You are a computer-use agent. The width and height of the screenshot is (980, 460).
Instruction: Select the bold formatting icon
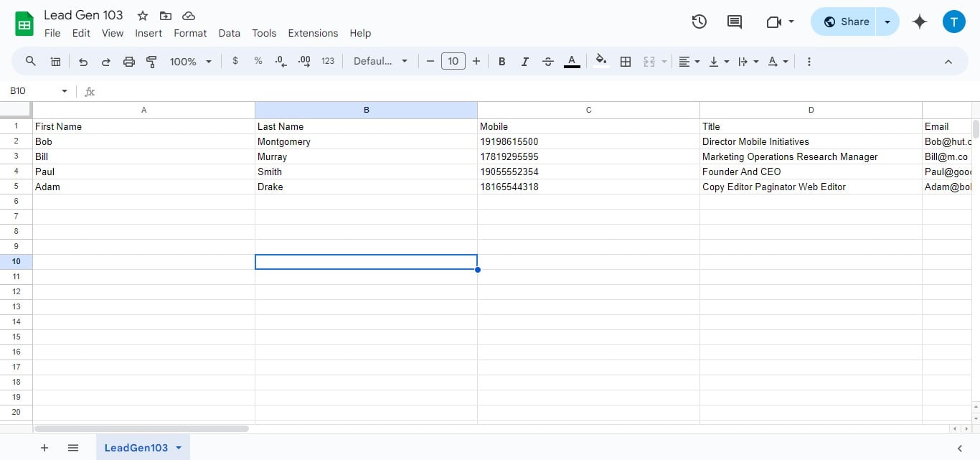[x=501, y=61]
